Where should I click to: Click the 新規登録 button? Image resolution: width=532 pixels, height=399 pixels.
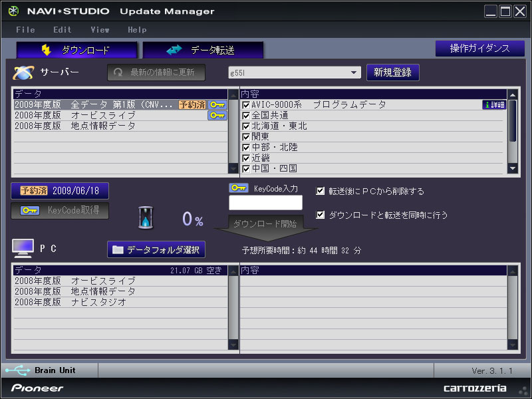(392, 72)
